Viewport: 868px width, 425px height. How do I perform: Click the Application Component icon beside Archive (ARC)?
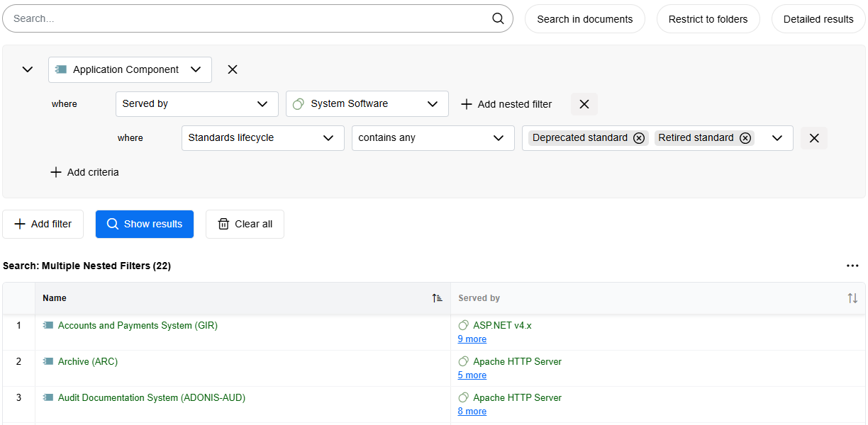(49, 361)
